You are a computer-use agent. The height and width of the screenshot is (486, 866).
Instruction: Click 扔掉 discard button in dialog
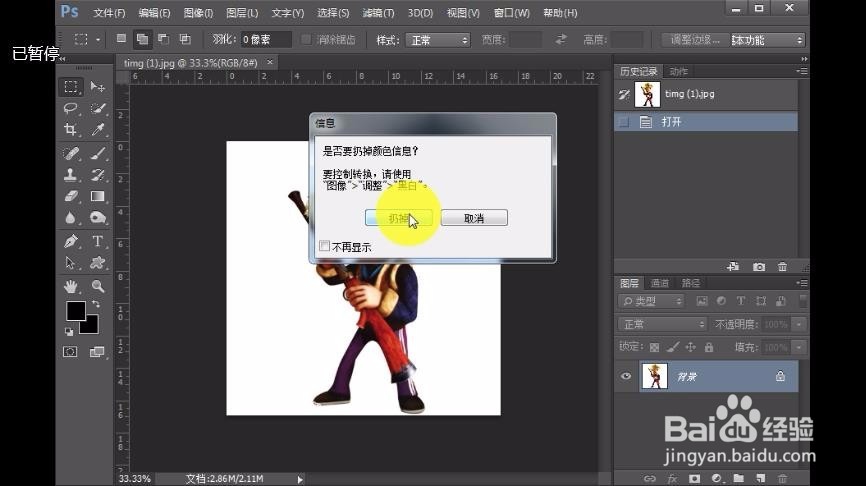[398, 218]
